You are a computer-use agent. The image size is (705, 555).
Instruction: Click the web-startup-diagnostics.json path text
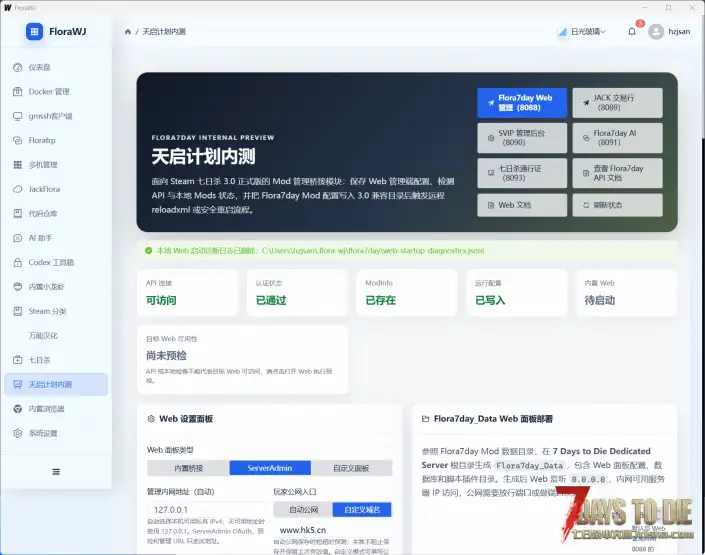click(373, 251)
